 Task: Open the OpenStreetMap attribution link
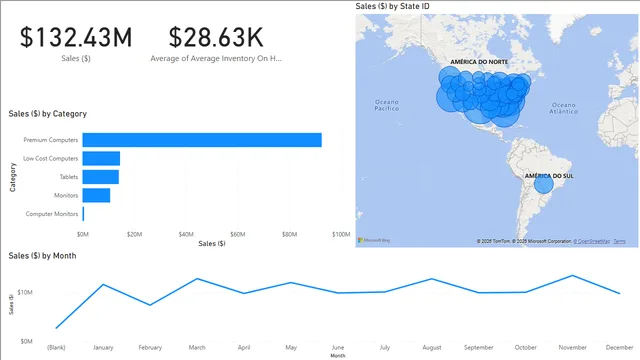(591, 241)
